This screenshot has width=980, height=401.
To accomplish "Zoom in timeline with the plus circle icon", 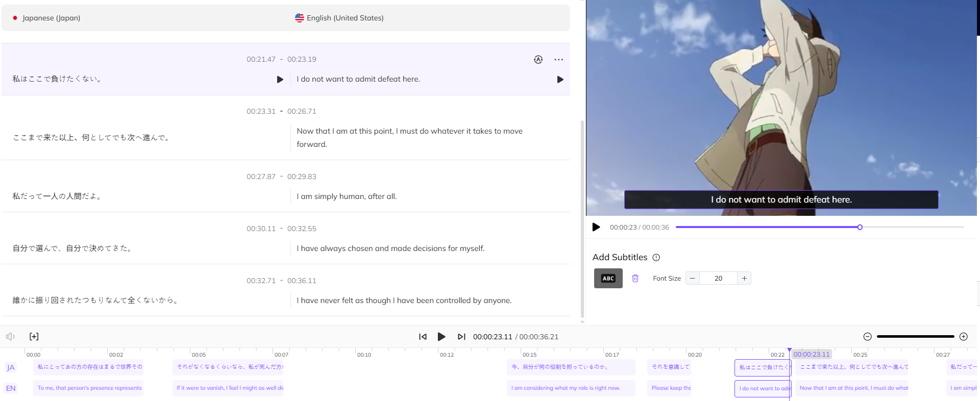I will pos(964,337).
